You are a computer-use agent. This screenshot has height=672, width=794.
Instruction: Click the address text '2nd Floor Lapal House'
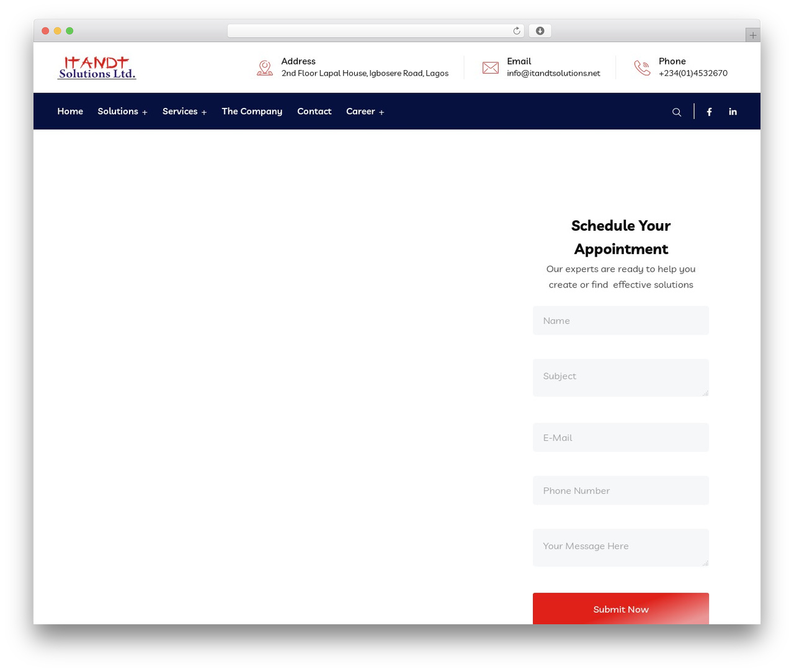[x=324, y=73]
